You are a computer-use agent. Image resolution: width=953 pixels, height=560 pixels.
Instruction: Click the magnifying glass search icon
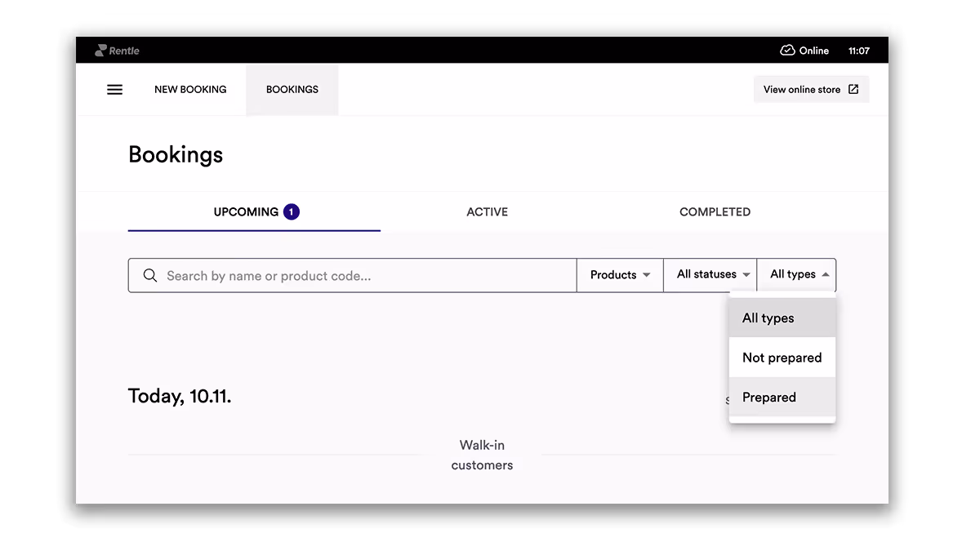point(149,275)
